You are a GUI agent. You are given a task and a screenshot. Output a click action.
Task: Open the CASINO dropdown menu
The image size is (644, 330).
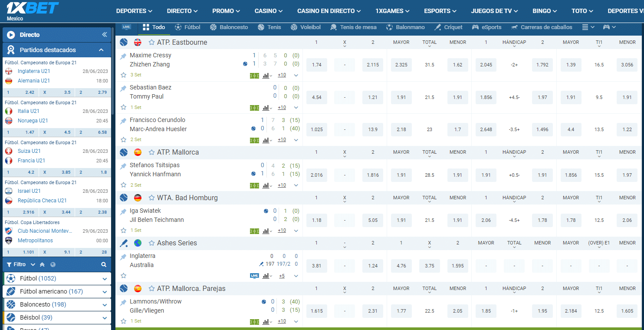[x=268, y=11]
